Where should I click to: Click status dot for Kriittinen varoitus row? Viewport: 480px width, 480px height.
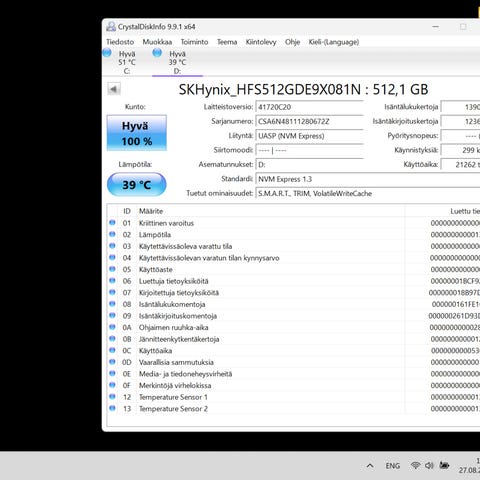click(x=112, y=223)
